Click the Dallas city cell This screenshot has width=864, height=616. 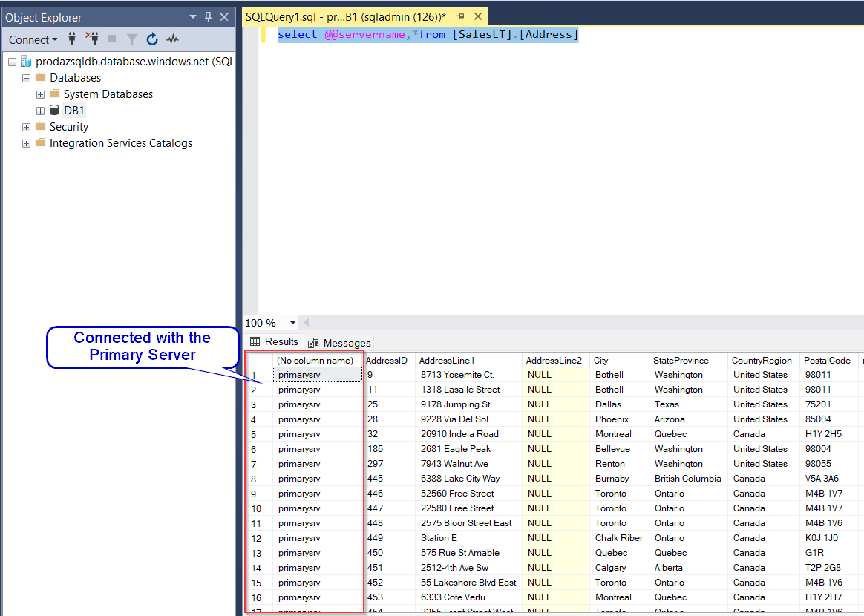point(619,405)
